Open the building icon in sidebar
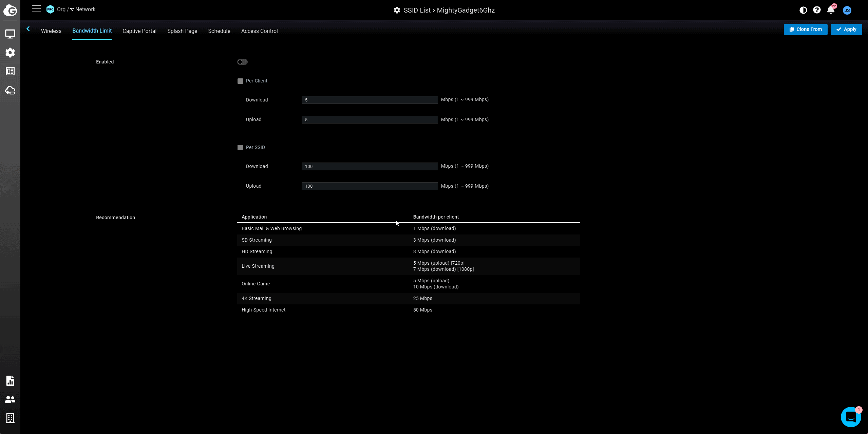Screen dimensions: 868x434 10,418
